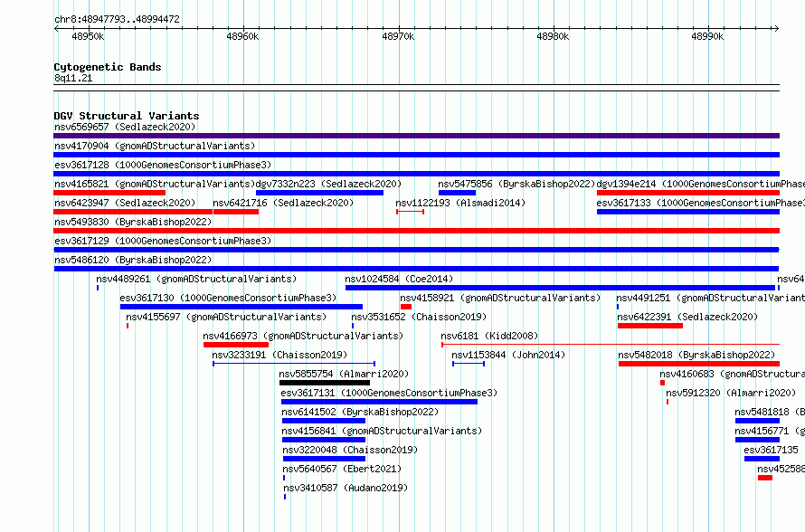805x532 pixels.
Task: Open nsv4165821 gnomAD variant label
Action: tap(155, 184)
